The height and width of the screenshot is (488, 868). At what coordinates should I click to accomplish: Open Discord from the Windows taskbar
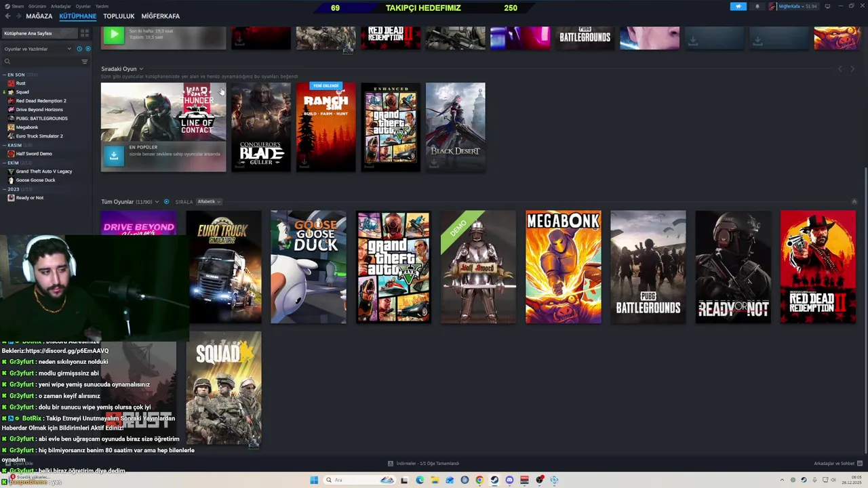tap(509, 480)
